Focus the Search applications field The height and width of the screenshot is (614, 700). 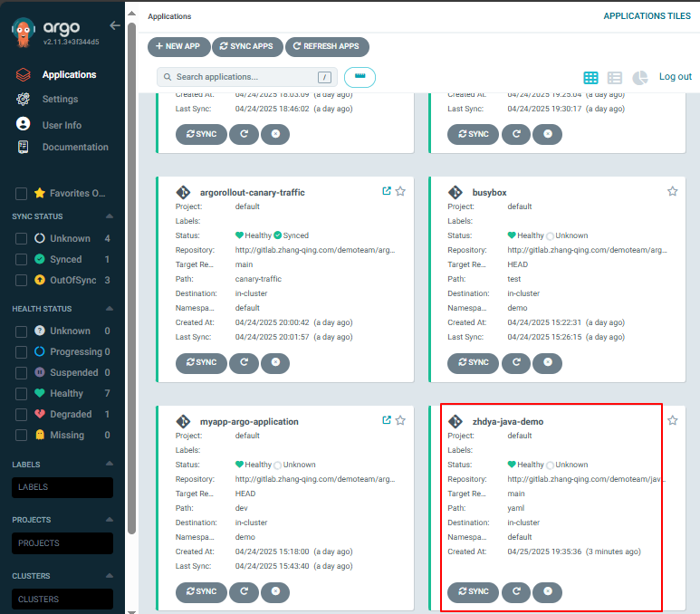pyautogui.click(x=247, y=77)
